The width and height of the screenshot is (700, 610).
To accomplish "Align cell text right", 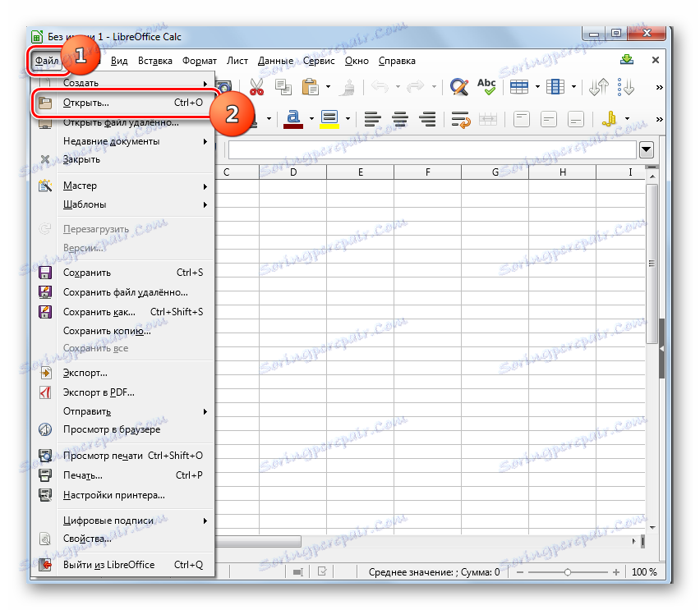I will (428, 120).
